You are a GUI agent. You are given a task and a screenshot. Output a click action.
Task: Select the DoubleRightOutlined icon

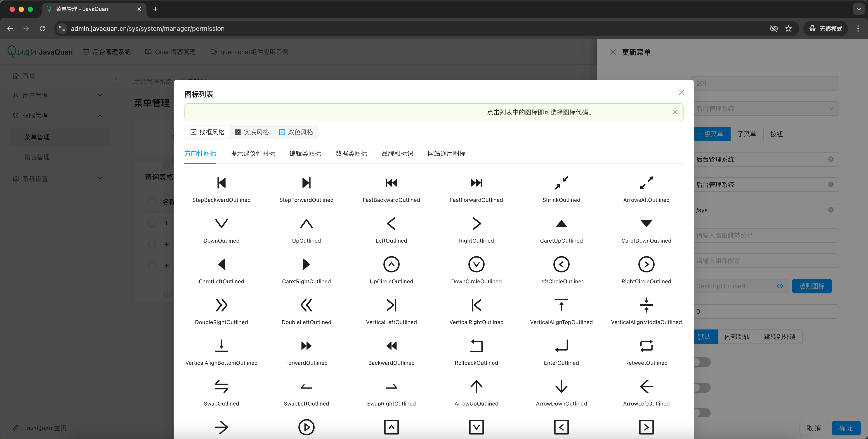pos(221,305)
